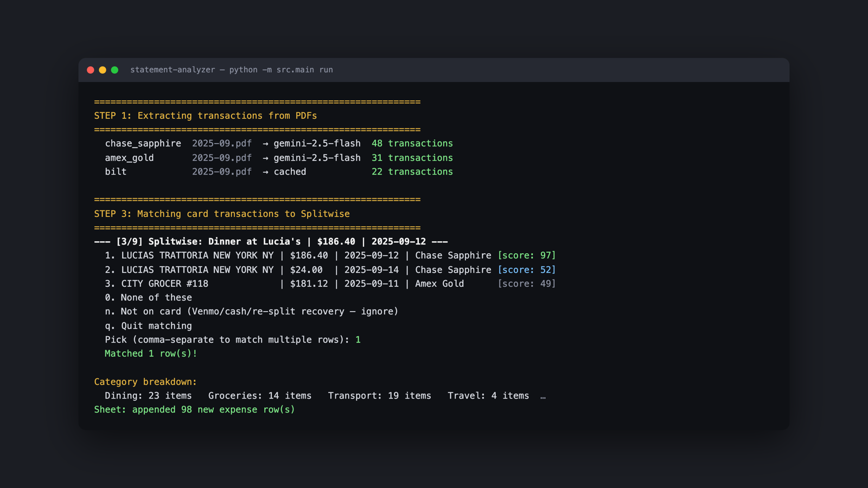Screen dimensions: 868x488
Task: Select the 'STEP 1: Extracting transactions from PDFs' heading
Action: tap(206, 115)
